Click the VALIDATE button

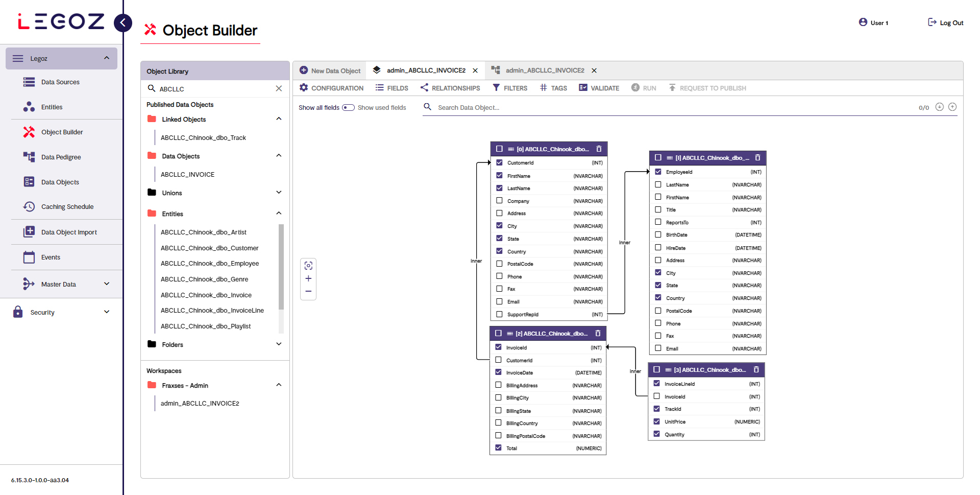599,88
